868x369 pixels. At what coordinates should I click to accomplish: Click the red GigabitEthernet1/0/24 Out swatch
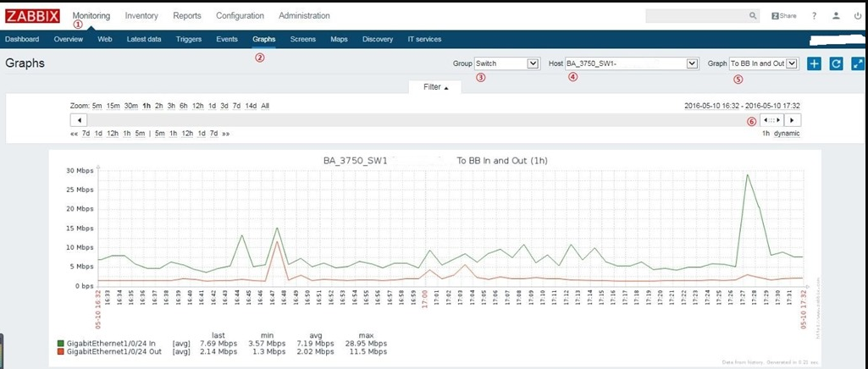click(x=62, y=351)
